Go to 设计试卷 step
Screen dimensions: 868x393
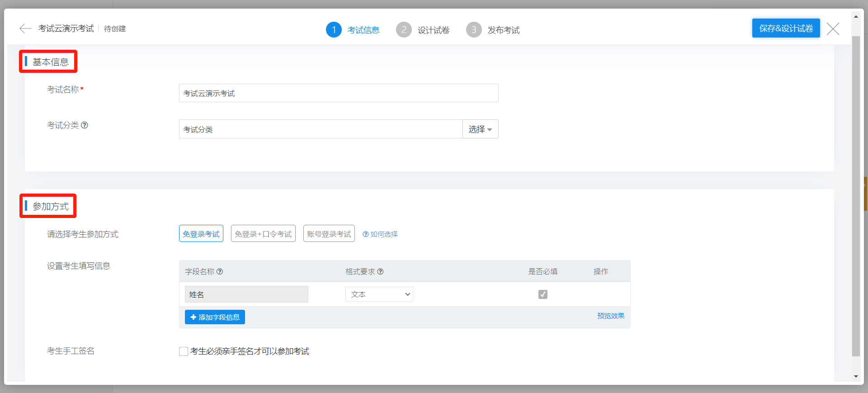pyautogui.click(x=433, y=30)
